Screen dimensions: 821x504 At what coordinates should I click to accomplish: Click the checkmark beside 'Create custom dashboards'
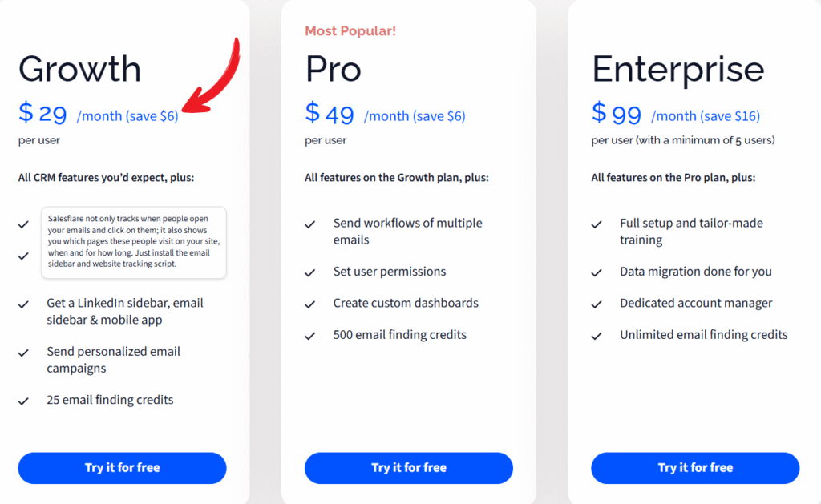click(309, 304)
